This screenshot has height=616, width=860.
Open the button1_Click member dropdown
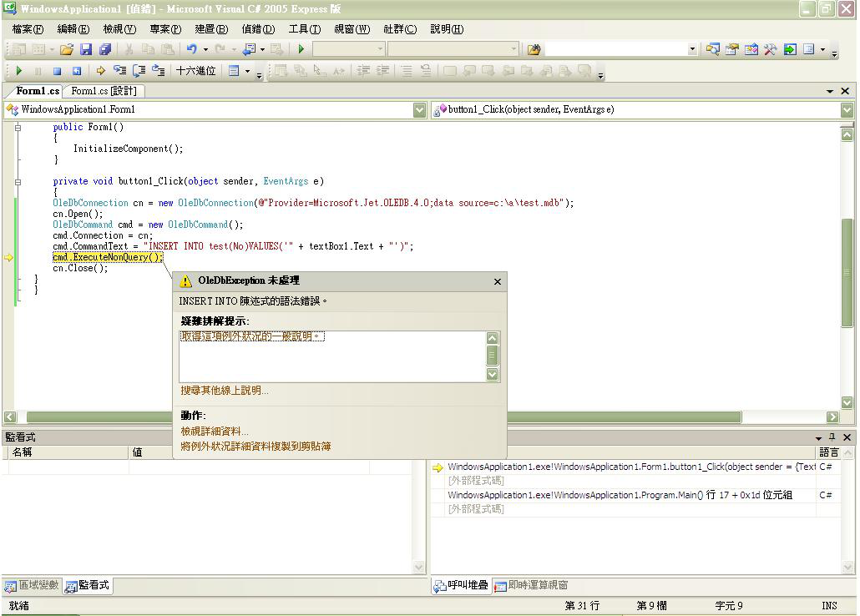(x=847, y=109)
